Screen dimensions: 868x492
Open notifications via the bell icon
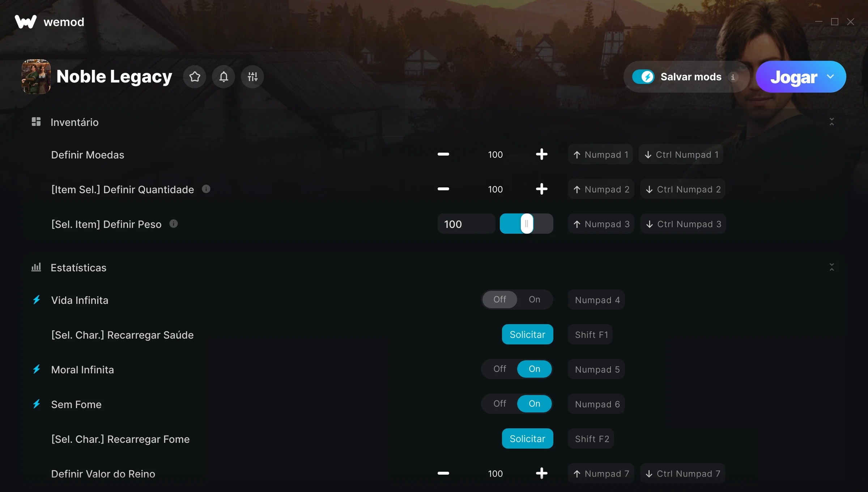click(x=224, y=77)
